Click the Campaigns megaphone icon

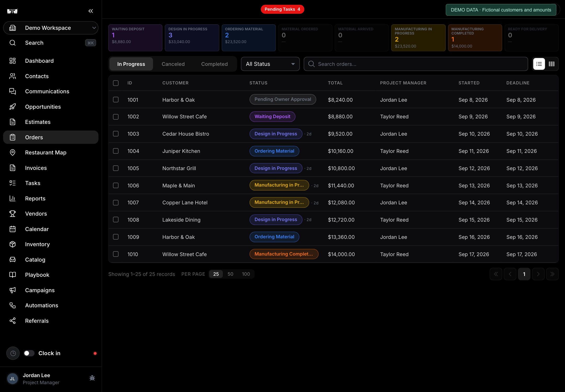pyautogui.click(x=13, y=290)
